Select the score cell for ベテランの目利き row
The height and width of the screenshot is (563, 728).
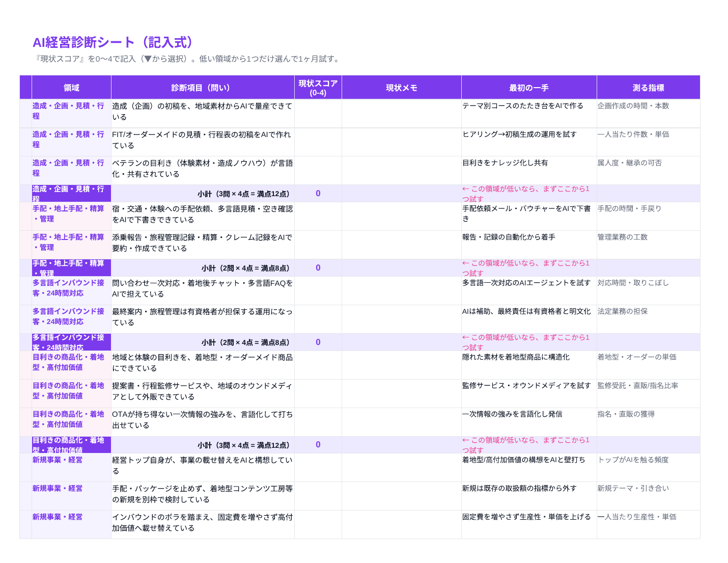click(318, 170)
